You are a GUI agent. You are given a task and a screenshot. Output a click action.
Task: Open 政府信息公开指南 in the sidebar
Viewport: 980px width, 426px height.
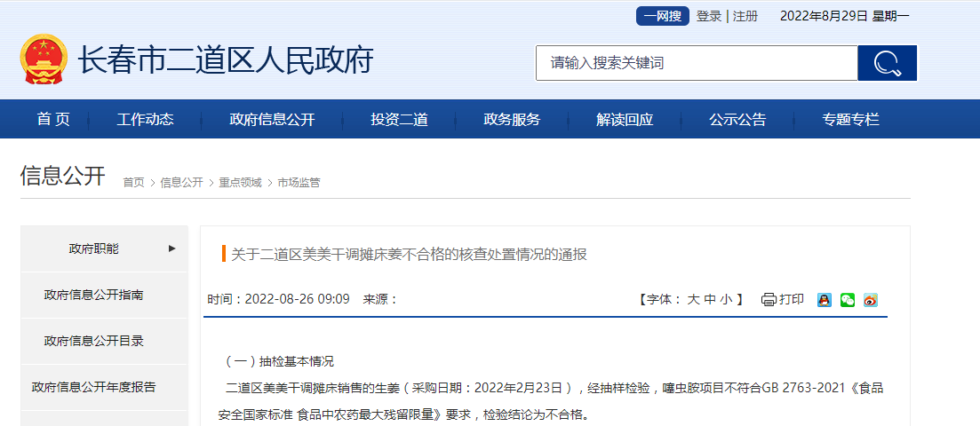[94, 295]
